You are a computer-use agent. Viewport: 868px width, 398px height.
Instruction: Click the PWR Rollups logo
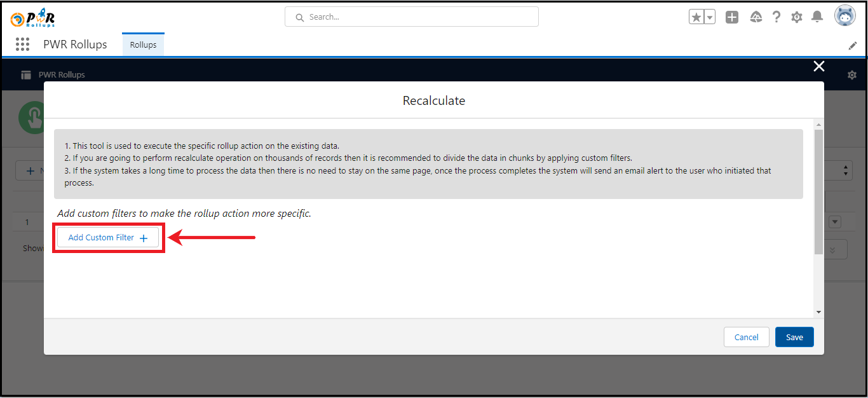(33, 17)
